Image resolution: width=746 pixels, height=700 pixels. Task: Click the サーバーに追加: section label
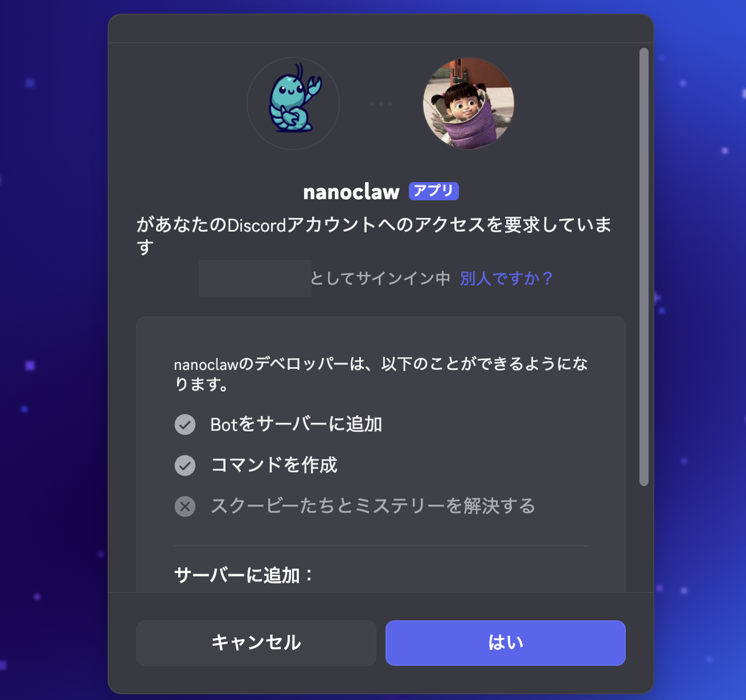244,575
